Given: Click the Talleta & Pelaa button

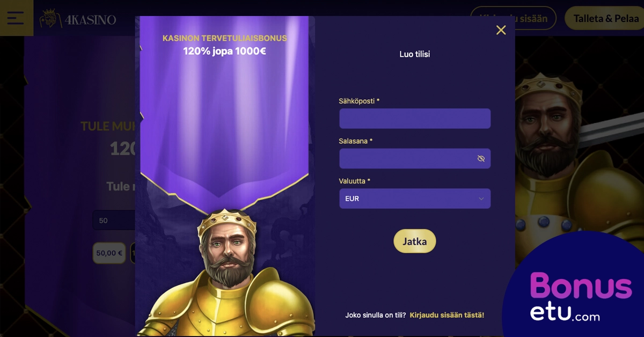Looking at the screenshot, I should tap(604, 18).
